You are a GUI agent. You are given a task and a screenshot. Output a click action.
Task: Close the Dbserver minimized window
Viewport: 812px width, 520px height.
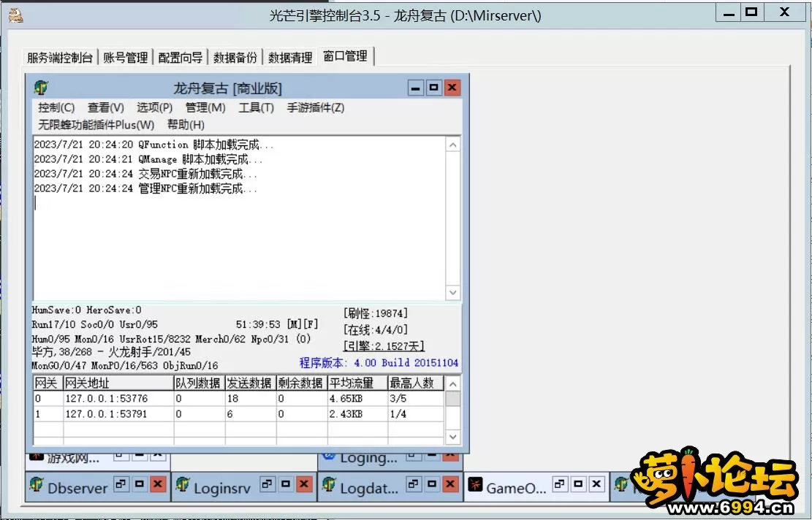(158, 484)
